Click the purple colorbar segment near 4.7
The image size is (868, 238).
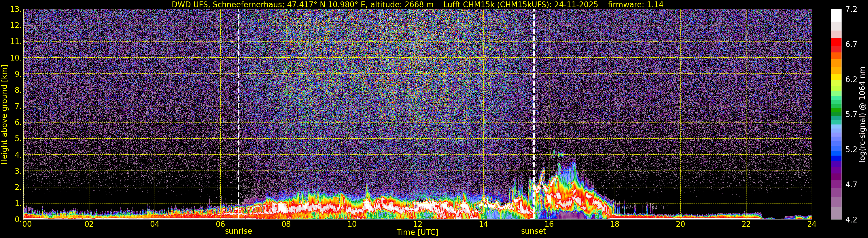[x=836, y=184]
